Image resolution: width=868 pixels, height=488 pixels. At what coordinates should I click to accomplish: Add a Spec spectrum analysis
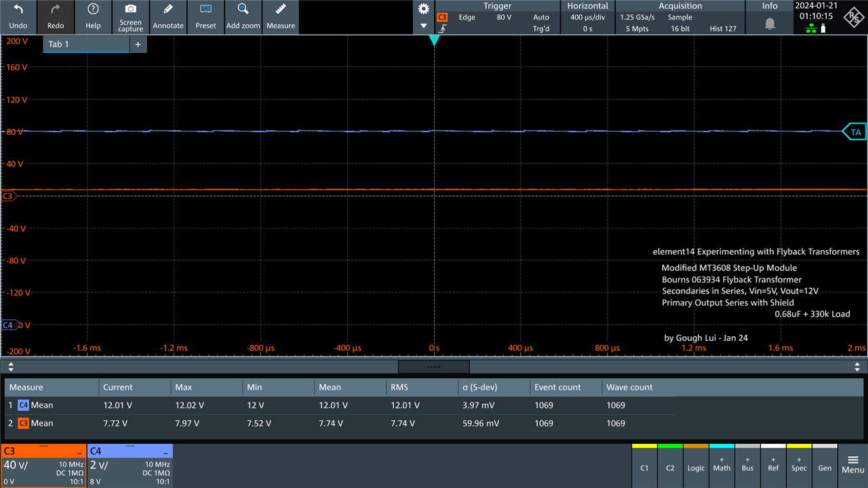pyautogui.click(x=799, y=466)
